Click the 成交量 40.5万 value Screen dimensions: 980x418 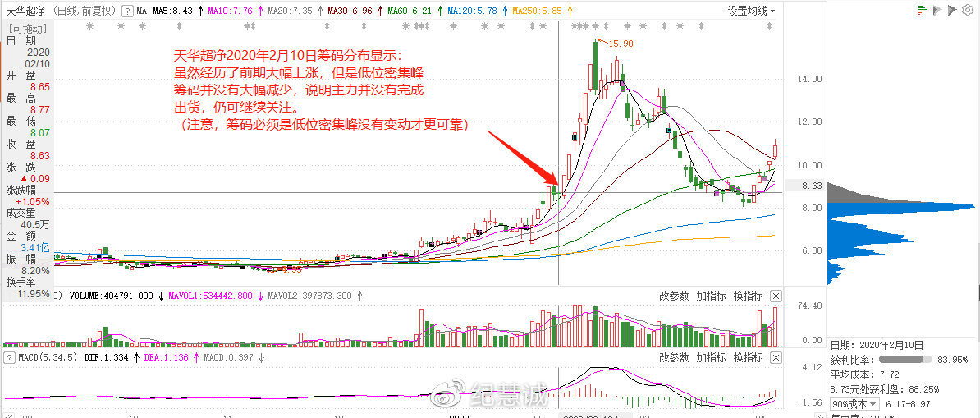point(35,225)
